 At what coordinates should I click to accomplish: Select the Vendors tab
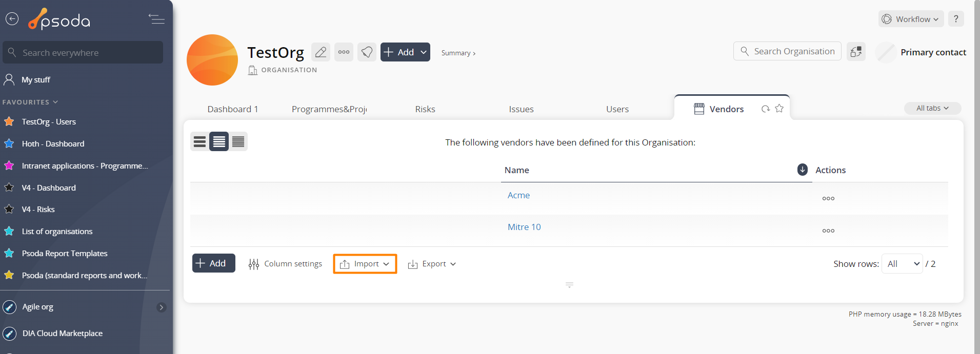[726, 109]
